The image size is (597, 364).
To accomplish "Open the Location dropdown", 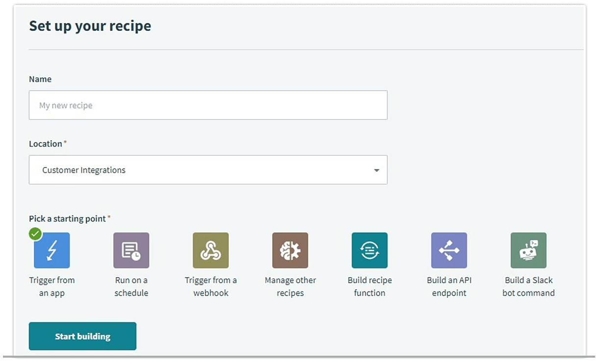I will (x=208, y=170).
